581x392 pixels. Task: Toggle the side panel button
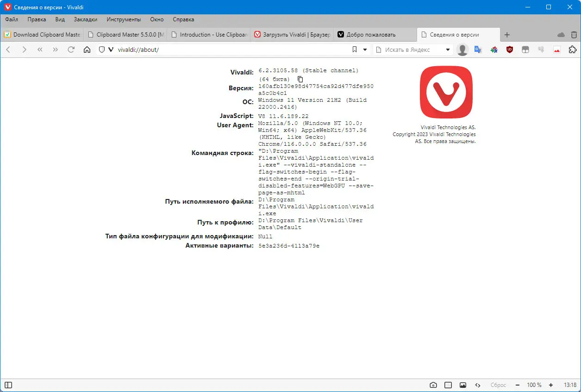[x=8, y=385]
